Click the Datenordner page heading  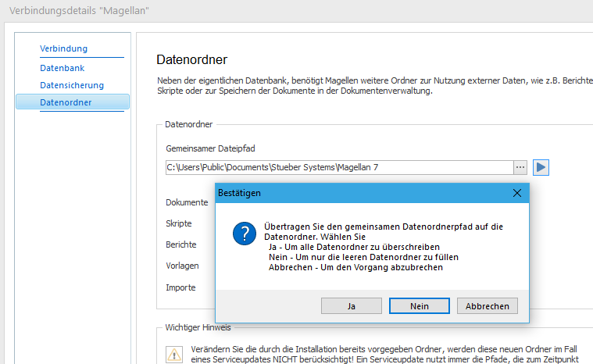point(191,59)
